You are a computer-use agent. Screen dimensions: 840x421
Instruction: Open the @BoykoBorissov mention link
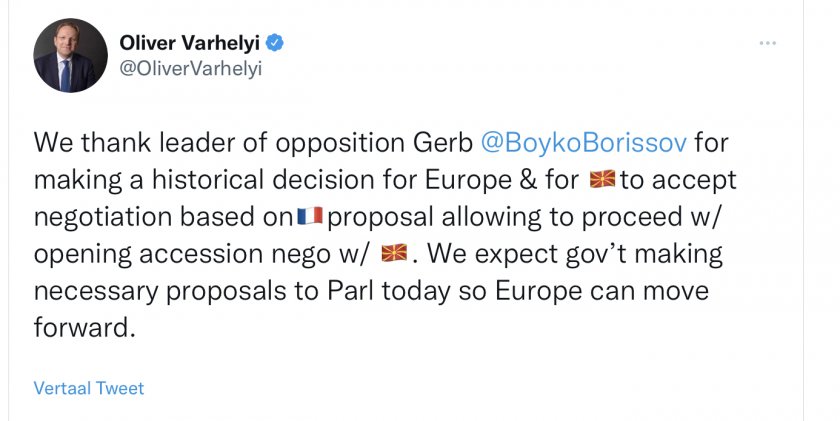[584, 142]
